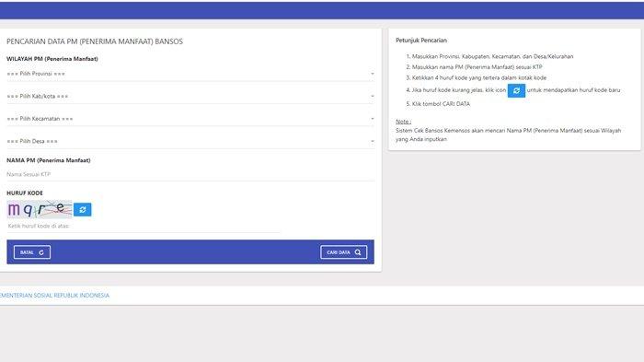Viewport: 644px width, 362px height.
Task: Click the magnifier icon in CARI DATA
Action: coord(358,252)
